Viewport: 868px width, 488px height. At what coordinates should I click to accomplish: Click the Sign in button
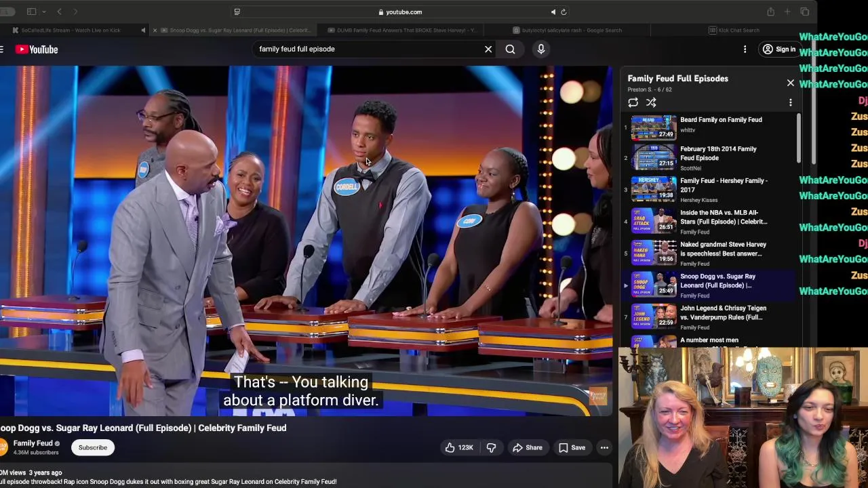778,49
